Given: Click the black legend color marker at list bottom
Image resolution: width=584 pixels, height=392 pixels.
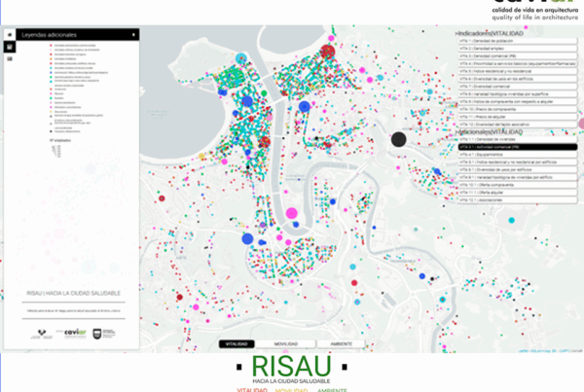Looking at the screenshot, I should click(51, 131).
